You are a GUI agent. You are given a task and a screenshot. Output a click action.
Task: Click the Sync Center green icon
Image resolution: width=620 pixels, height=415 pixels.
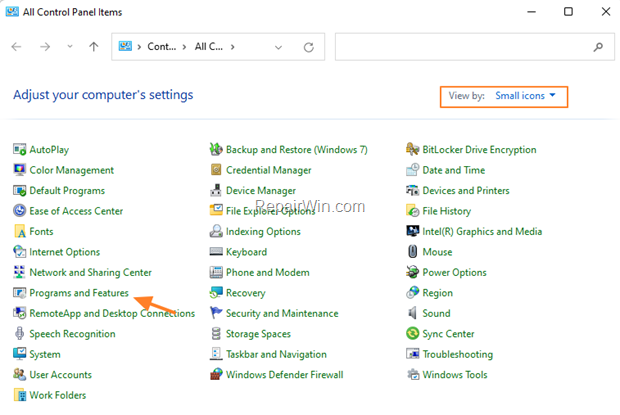(412, 334)
